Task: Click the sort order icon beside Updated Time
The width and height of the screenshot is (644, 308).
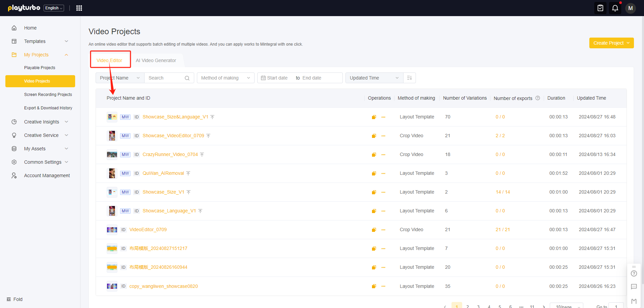Action: coord(409,78)
